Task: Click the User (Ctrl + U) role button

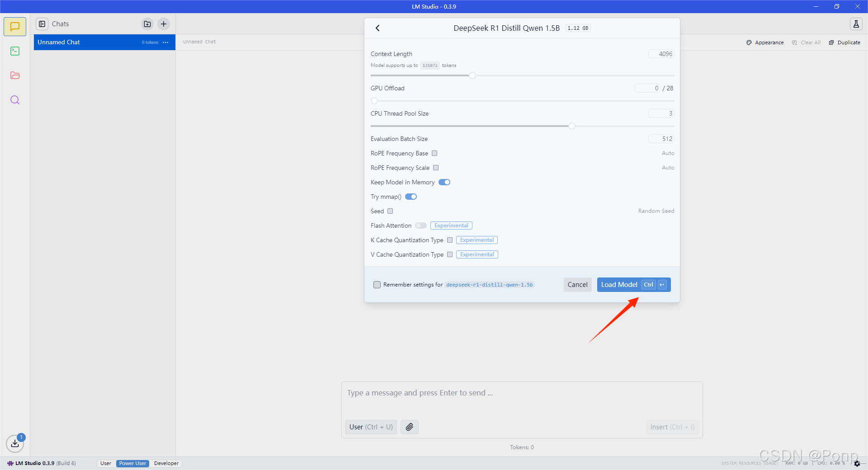Action: coord(371,427)
